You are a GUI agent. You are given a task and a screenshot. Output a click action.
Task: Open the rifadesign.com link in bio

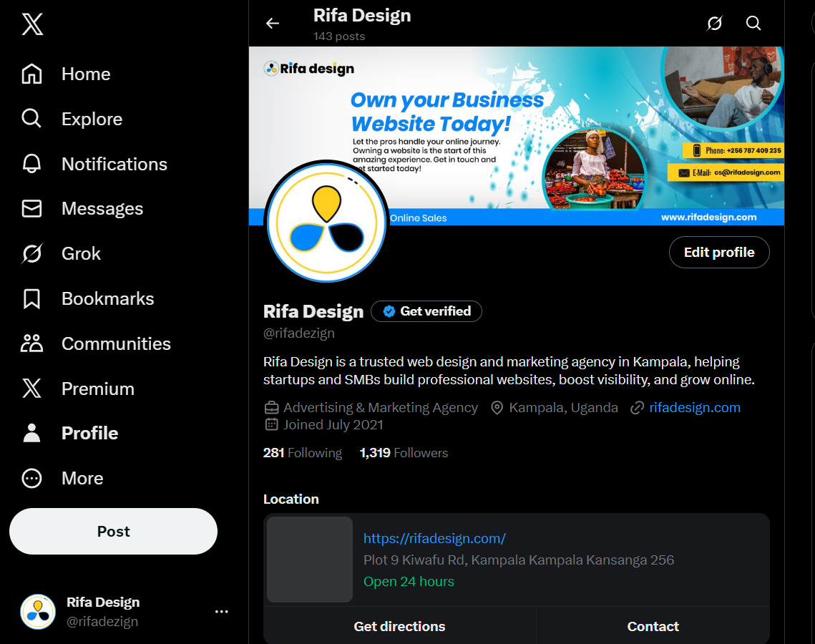pyautogui.click(x=694, y=407)
